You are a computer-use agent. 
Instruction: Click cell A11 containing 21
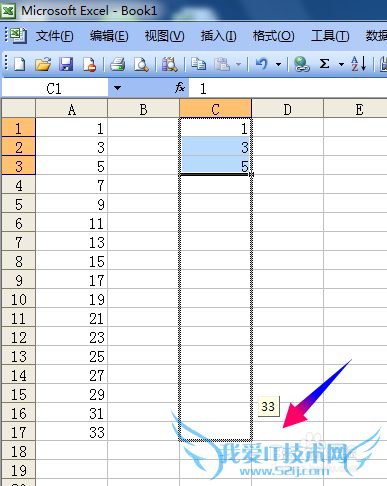click(x=72, y=318)
